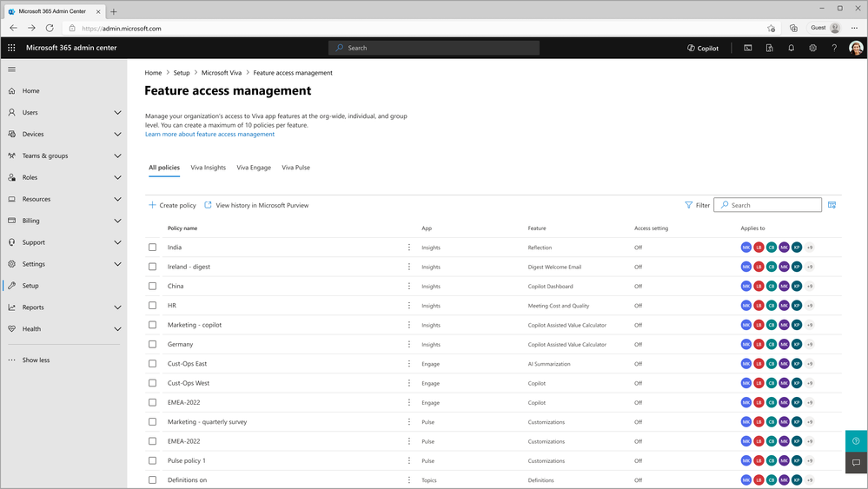Open the notifications bell icon
Viewport: 868px width, 489px height.
791,48
